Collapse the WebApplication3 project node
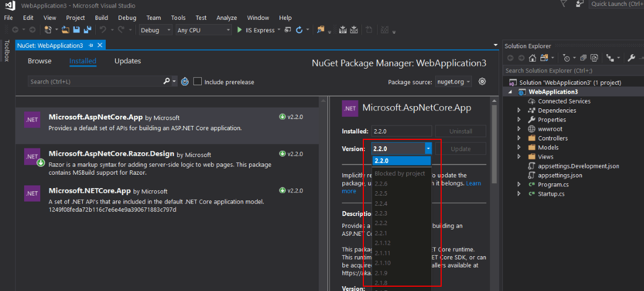 [x=510, y=92]
